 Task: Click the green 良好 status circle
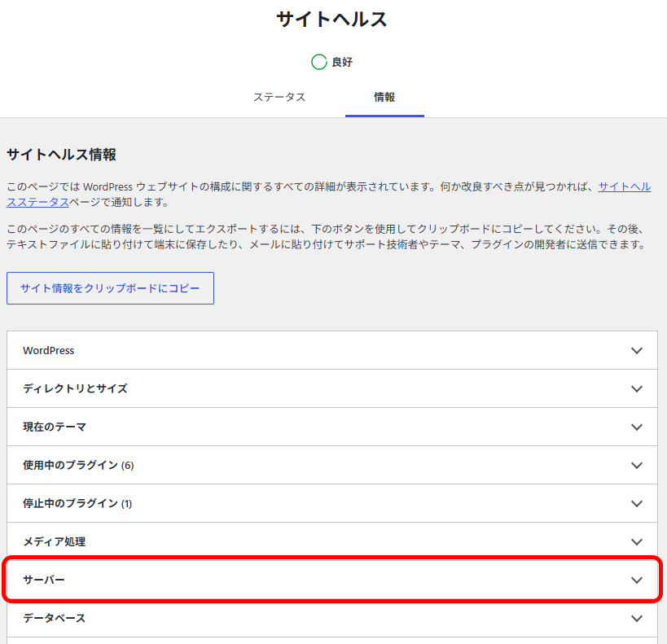tap(319, 62)
